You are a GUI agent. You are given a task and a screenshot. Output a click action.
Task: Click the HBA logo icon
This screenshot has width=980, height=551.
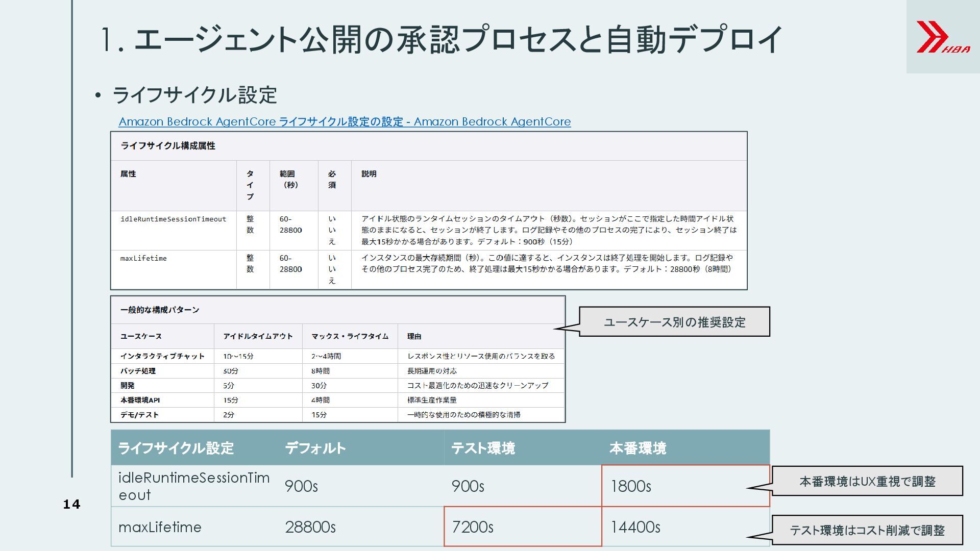point(942,37)
